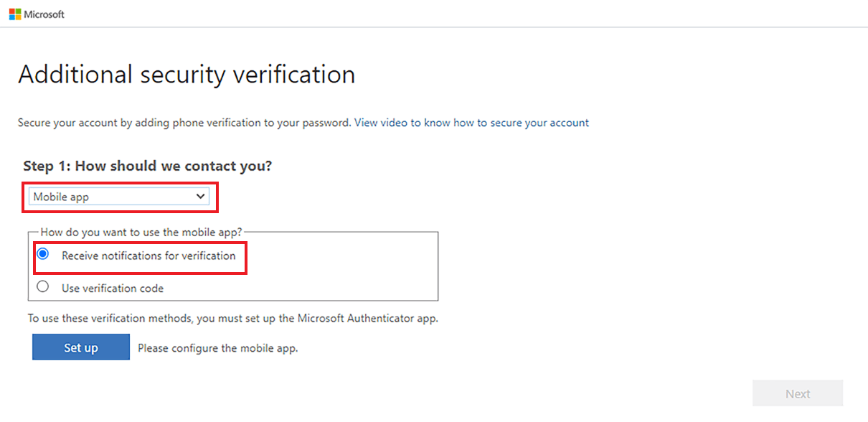Click the Use verification code label text
This screenshot has height=422, width=868.
tap(113, 289)
